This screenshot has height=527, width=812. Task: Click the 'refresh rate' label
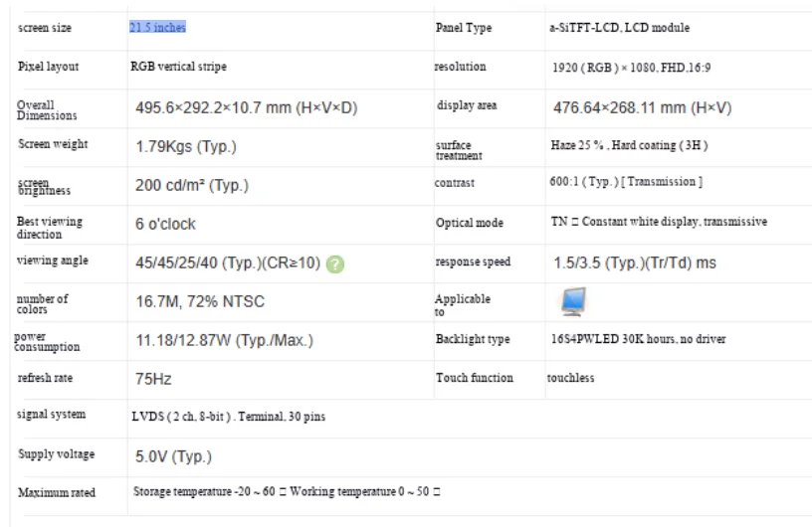click(45, 378)
